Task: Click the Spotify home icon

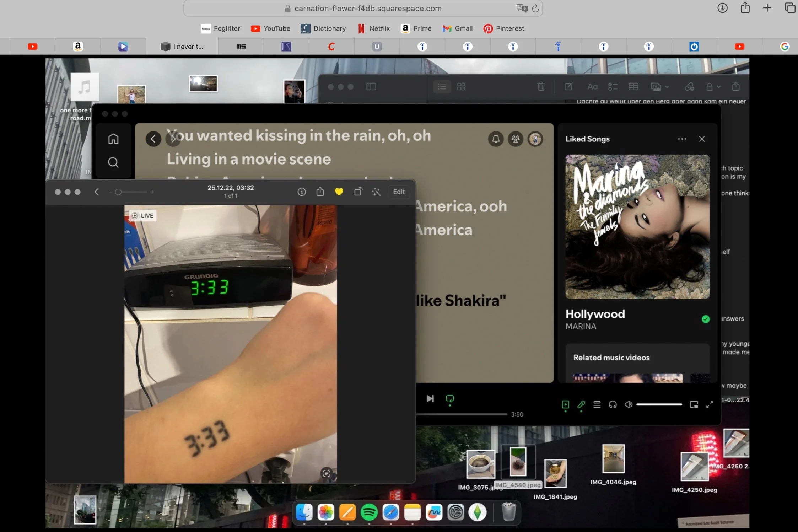Action: pyautogui.click(x=113, y=139)
